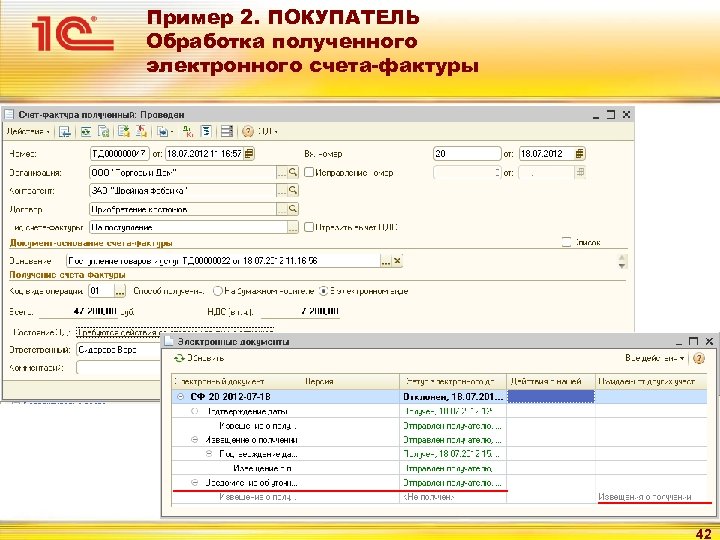The height and width of the screenshot is (540, 720).
Task: Toggle the Список checkbox
Action: pyautogui.click(x=567, y=242)
